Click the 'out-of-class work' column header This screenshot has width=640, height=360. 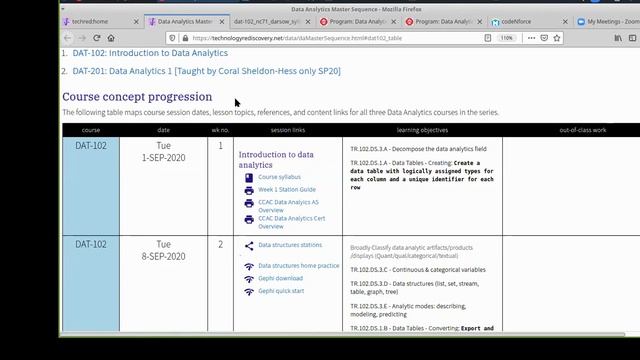(x=583, y=130)
